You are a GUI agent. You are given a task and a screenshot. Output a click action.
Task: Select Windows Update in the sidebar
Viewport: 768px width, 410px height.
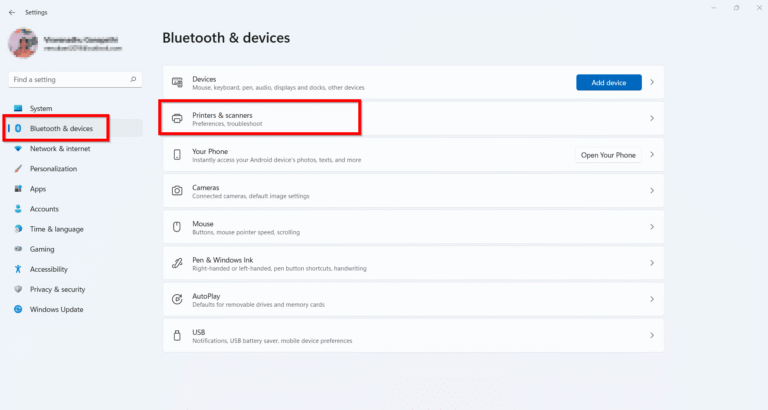click(x=57, y=309)
